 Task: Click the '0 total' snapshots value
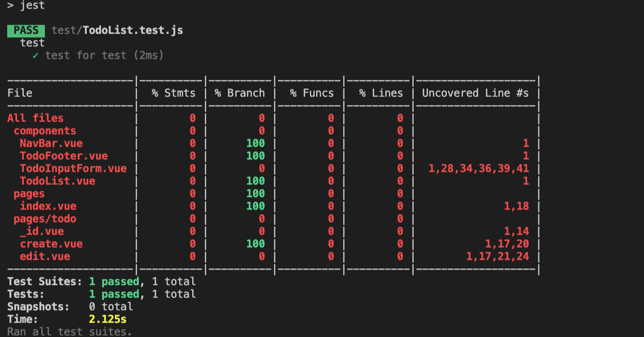pos(111,307)
